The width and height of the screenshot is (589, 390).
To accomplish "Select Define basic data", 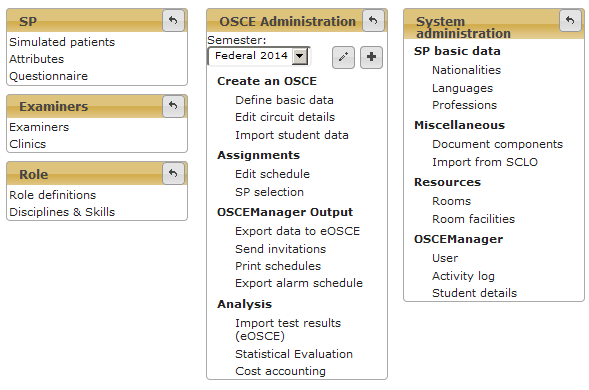I will click(284, 100).
